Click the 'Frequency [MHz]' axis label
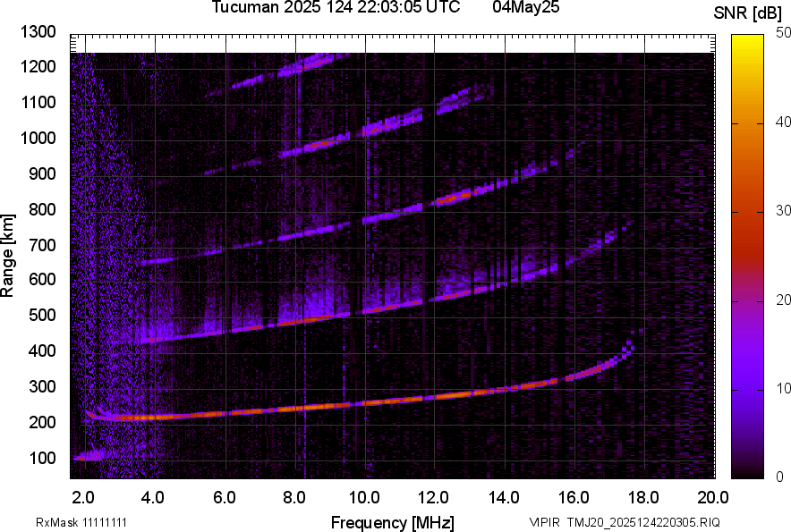 coord(393,522)
